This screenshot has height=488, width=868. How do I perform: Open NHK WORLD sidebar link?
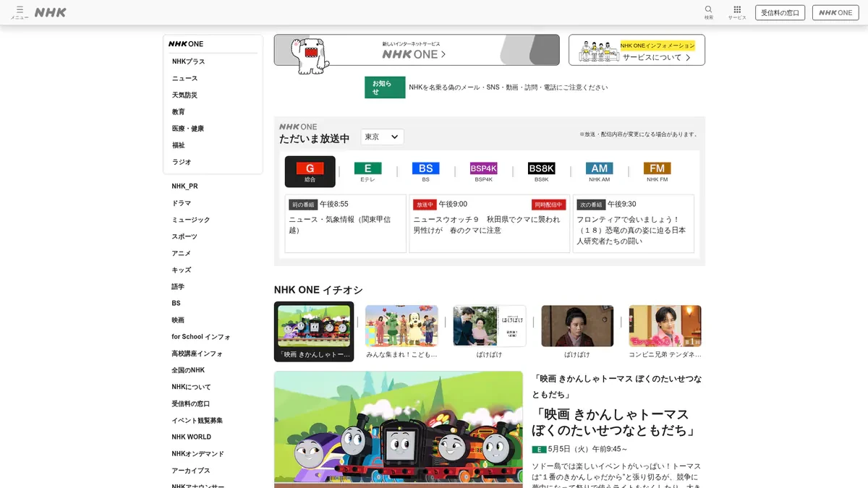(192, 437)
